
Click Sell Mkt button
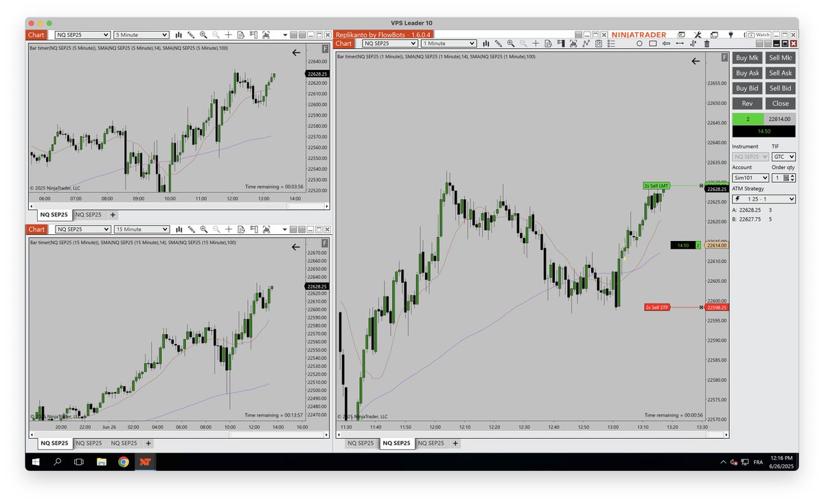(780, 58)
